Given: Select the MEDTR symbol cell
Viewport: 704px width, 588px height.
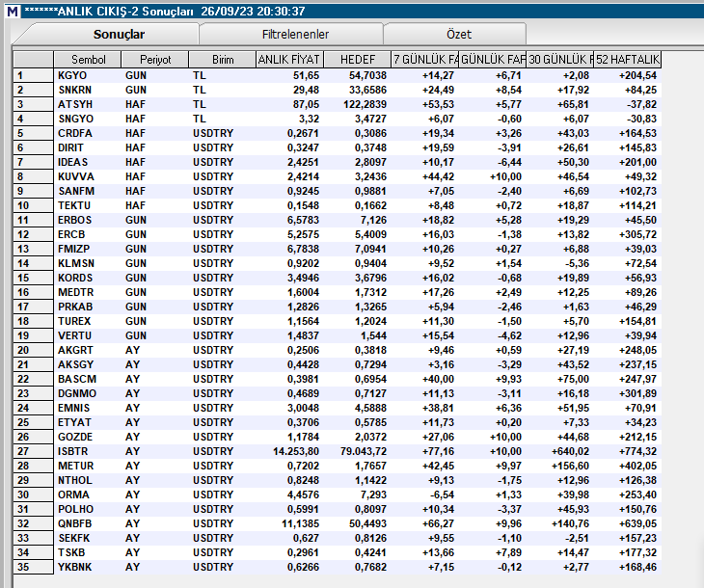Looking at the screenshot, I should [88, 292].
